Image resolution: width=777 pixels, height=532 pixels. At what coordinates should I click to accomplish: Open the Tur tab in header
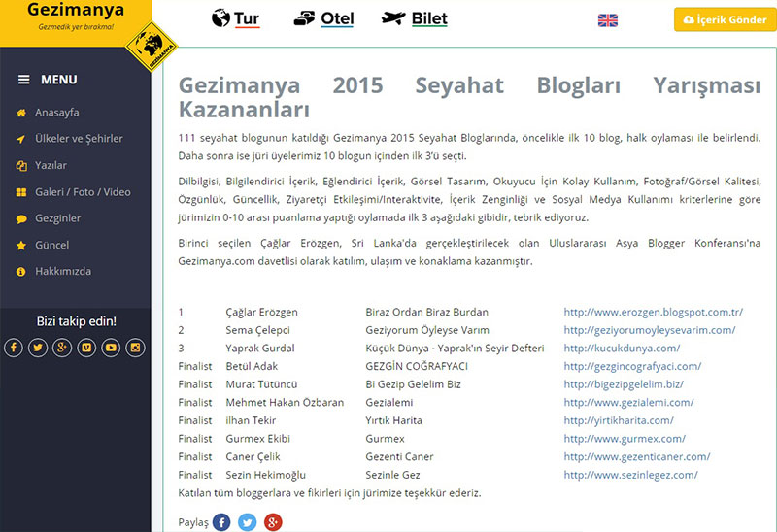(x=235, y=18)
